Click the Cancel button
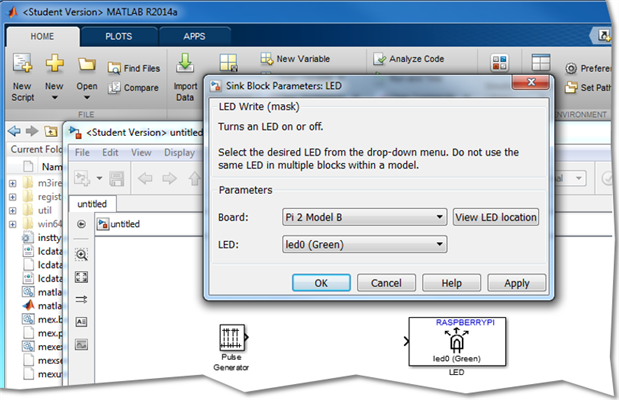The image size is (619, 400). coord(386,283)
